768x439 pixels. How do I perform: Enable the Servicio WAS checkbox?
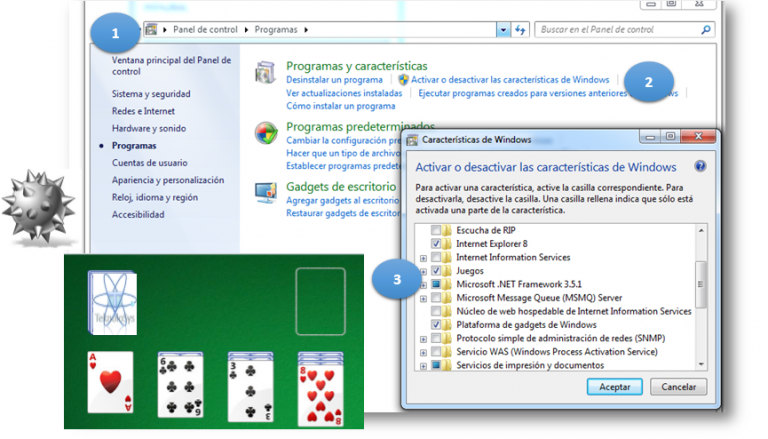coord(435,351)
